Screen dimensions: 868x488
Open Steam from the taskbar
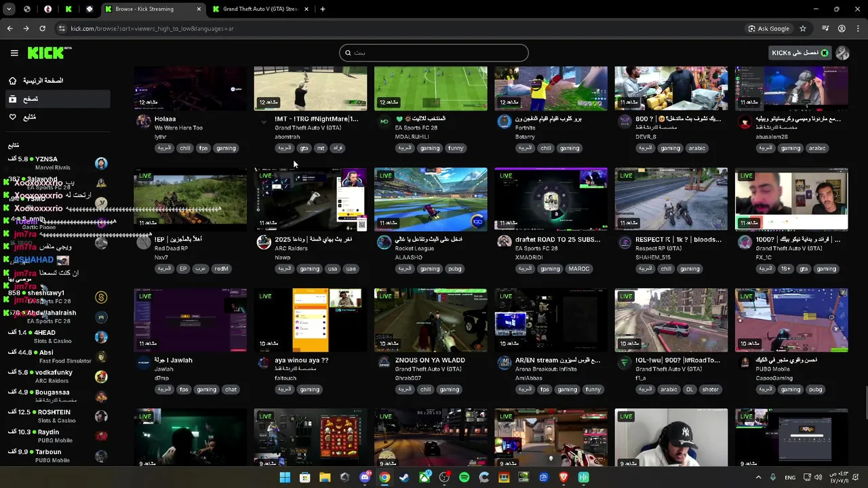(x=404, y=477)
